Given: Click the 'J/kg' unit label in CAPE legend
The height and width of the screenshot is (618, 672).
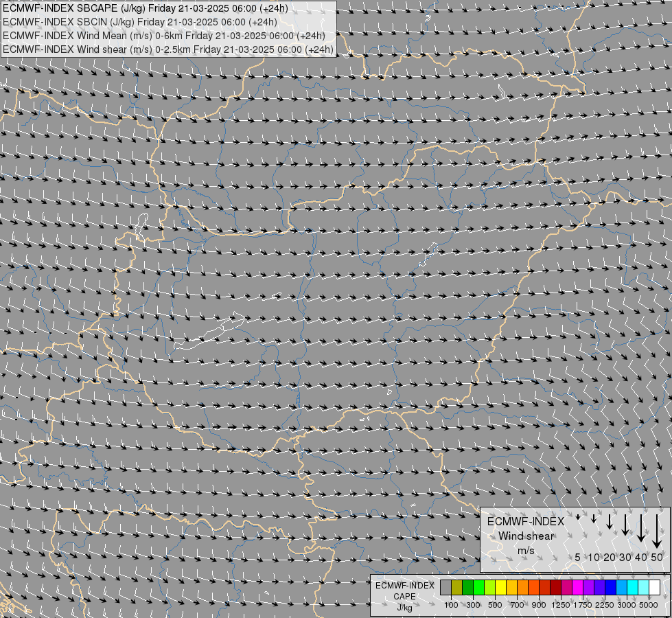Looking at the screenshot, I should point(404,608).
